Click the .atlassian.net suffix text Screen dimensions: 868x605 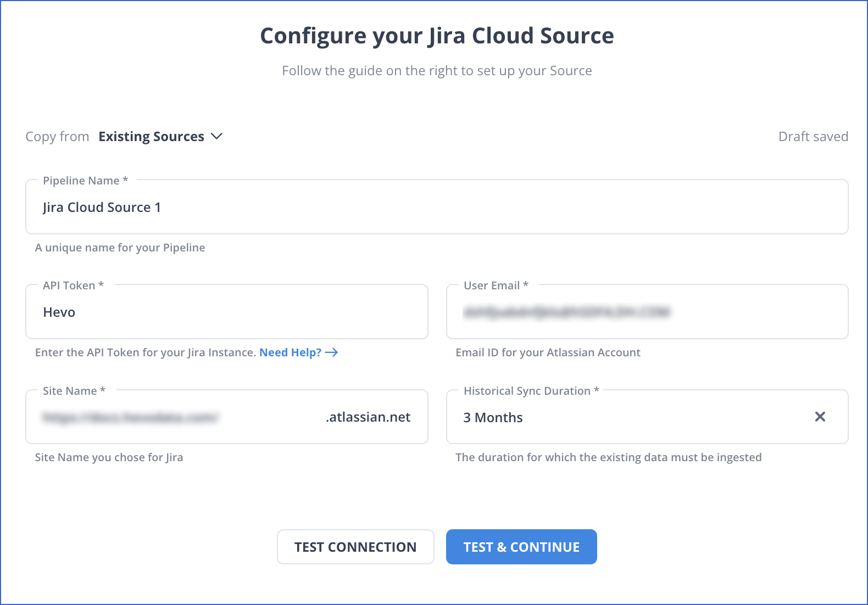tap(368, 417)
